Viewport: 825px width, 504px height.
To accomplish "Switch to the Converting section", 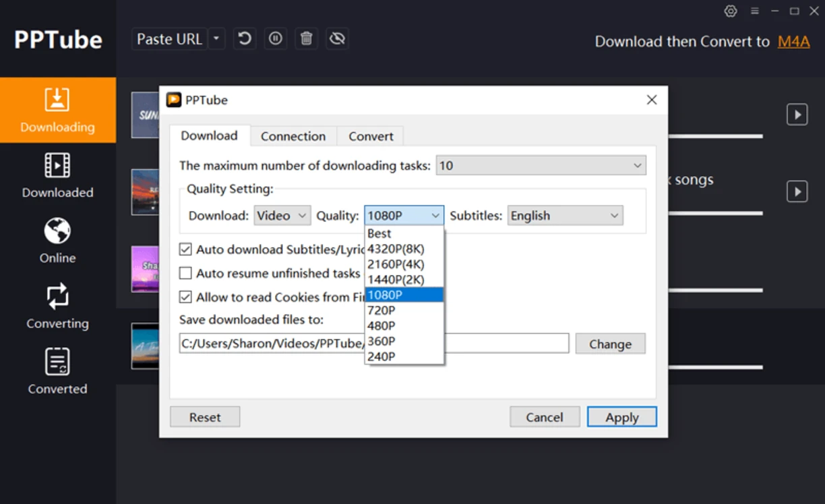I will (57, 306).
